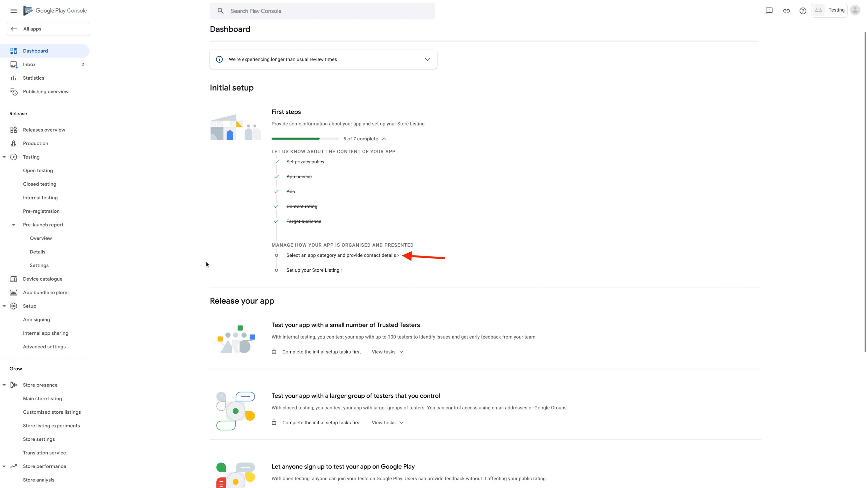Open Inbox in the sidebar

point(29,64)
